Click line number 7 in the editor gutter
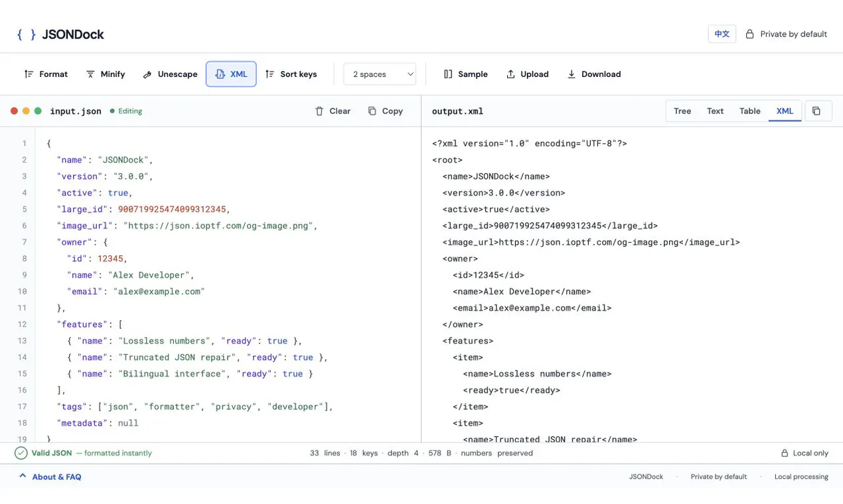 24,242
